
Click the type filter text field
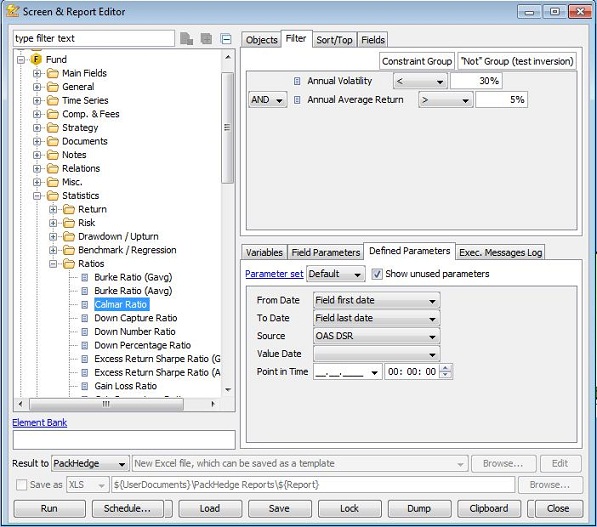(94, 38)
